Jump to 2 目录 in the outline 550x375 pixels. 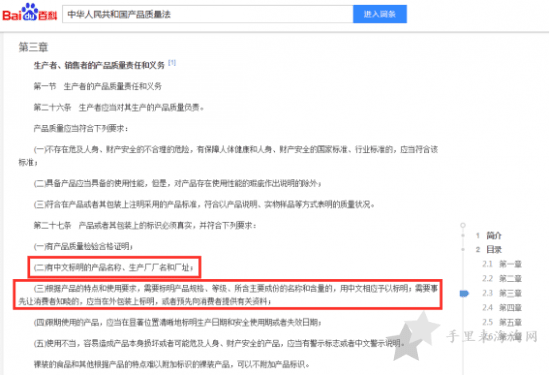pyautogui.click(x=489, y=250)
